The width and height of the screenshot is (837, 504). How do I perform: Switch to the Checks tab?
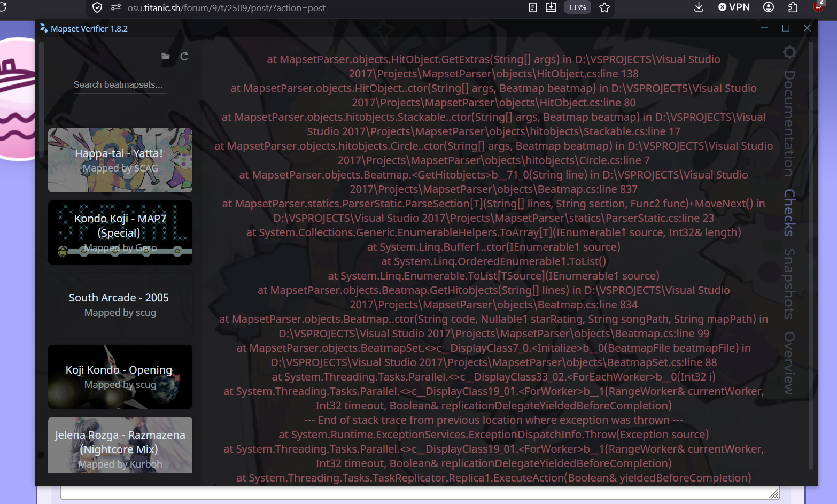[789, 213]
